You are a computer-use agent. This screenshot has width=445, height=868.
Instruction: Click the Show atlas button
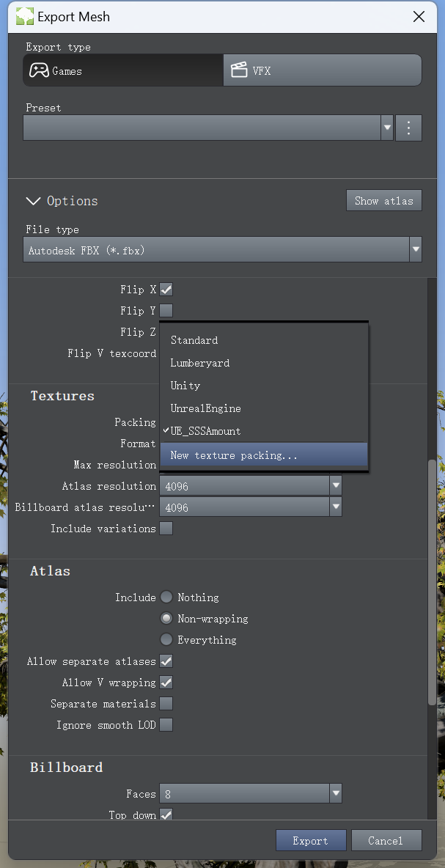383,201
